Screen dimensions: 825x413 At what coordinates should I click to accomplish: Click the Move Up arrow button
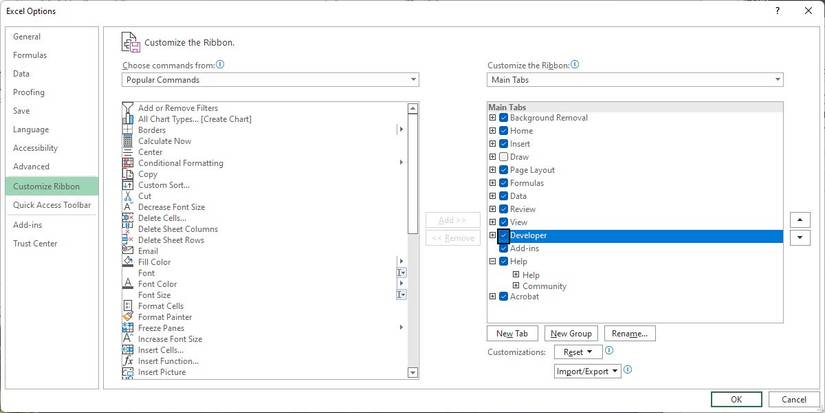(x=800, y=220)
